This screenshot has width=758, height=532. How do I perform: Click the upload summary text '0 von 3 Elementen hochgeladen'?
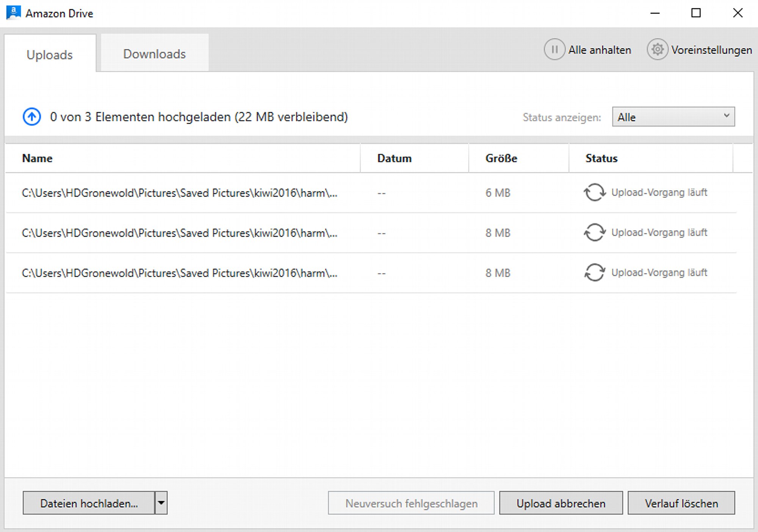(x=199, y=117)
